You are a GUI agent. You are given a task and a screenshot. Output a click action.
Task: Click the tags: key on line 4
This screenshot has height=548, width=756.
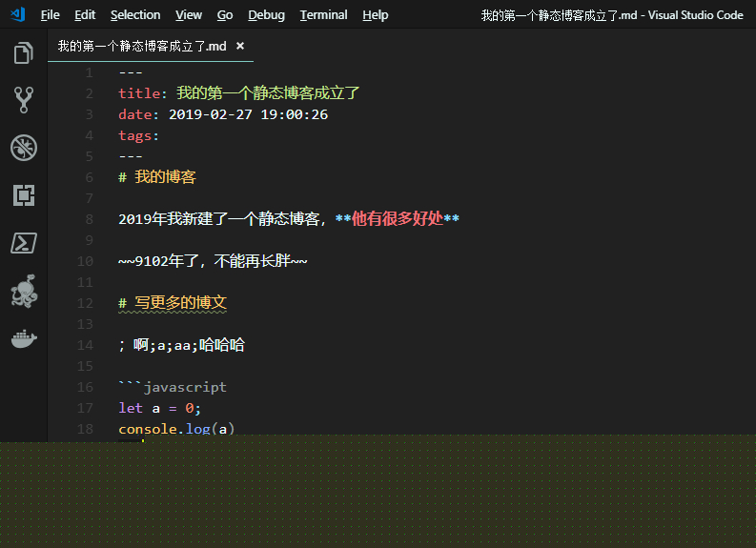139,135
